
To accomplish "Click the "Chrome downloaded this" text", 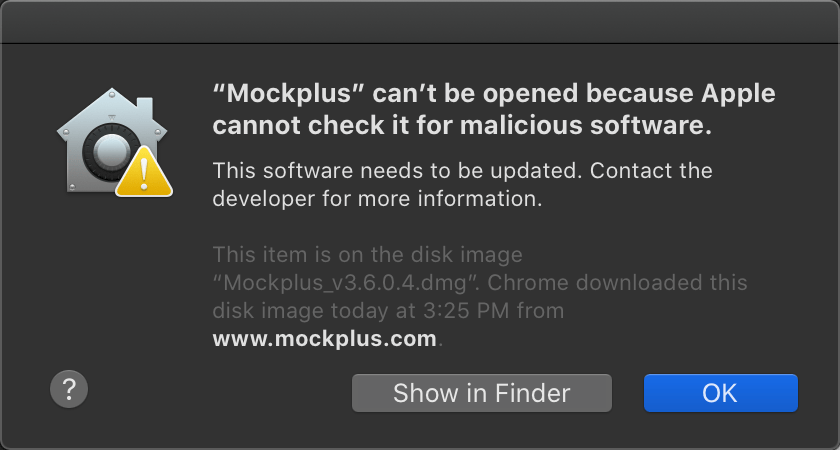I will pos(618,283).
